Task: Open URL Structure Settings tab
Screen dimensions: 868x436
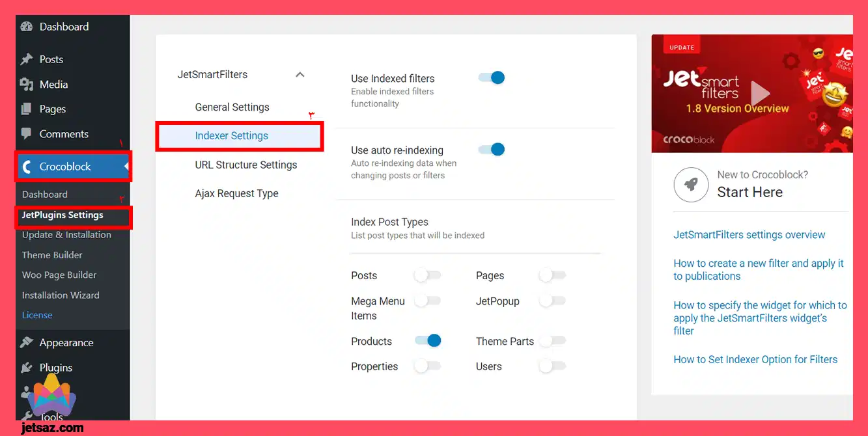Action: pyautogui.click(x=246, y=165)
